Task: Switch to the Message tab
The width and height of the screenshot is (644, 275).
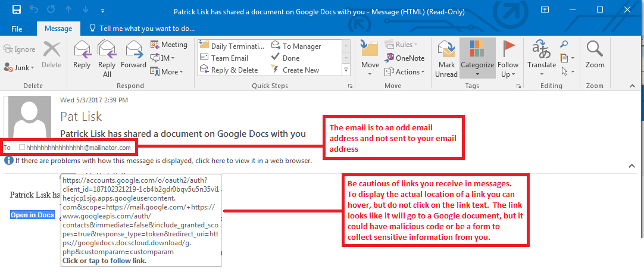Action: 58,29
